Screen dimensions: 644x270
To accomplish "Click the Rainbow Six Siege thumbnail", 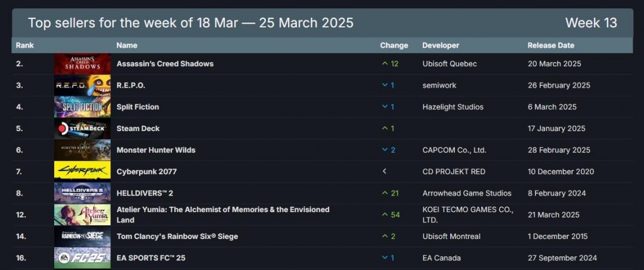I will (82, 237).
